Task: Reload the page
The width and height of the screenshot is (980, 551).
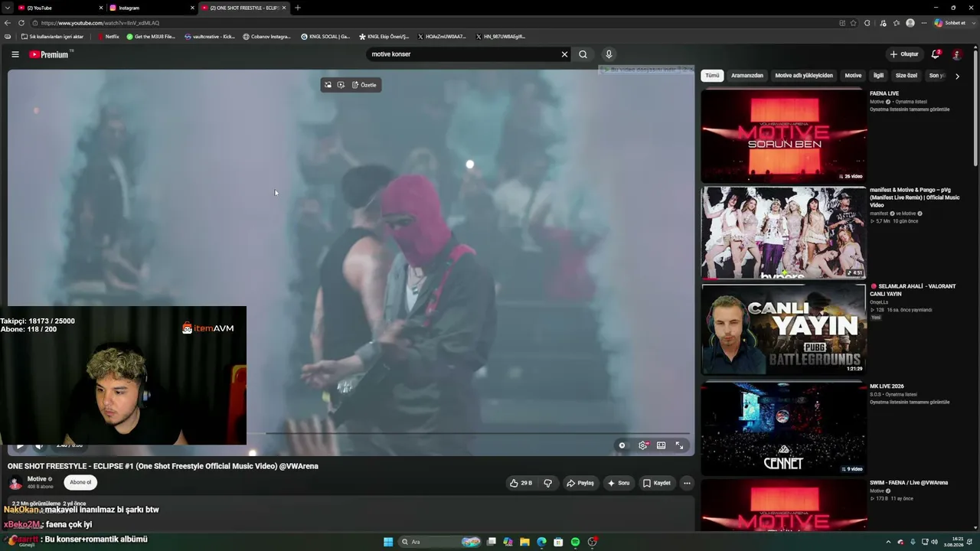Action: [x=21, y=23]
